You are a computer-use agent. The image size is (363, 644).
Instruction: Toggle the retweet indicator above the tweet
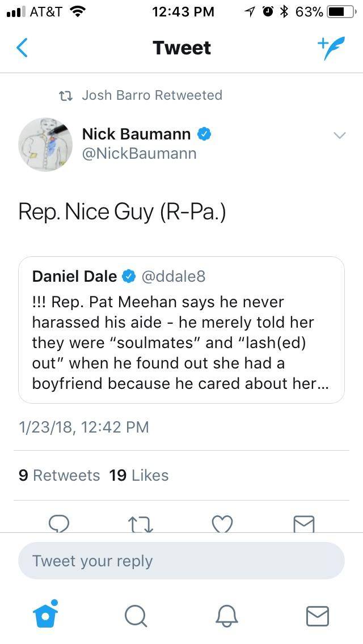point(66,95)
